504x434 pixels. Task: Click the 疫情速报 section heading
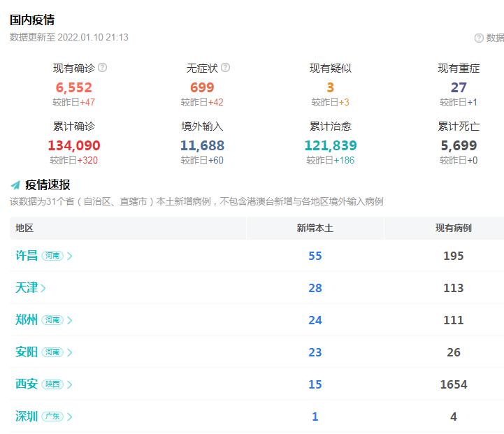point(48,185)
